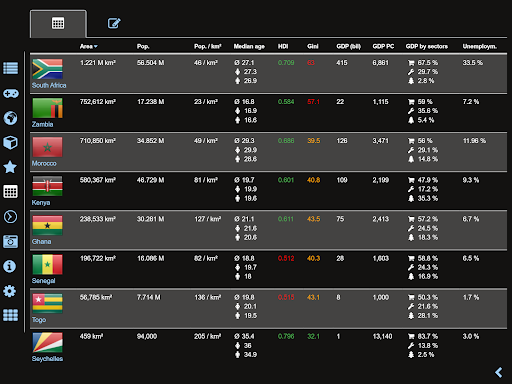Open the circled arrow icon in sidebar

coord(10,217)
